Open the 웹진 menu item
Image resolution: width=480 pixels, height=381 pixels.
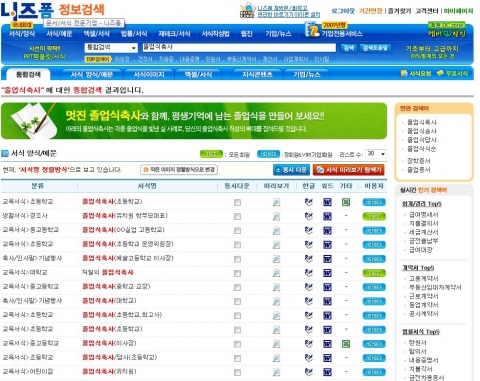click(x=246, y=34)
